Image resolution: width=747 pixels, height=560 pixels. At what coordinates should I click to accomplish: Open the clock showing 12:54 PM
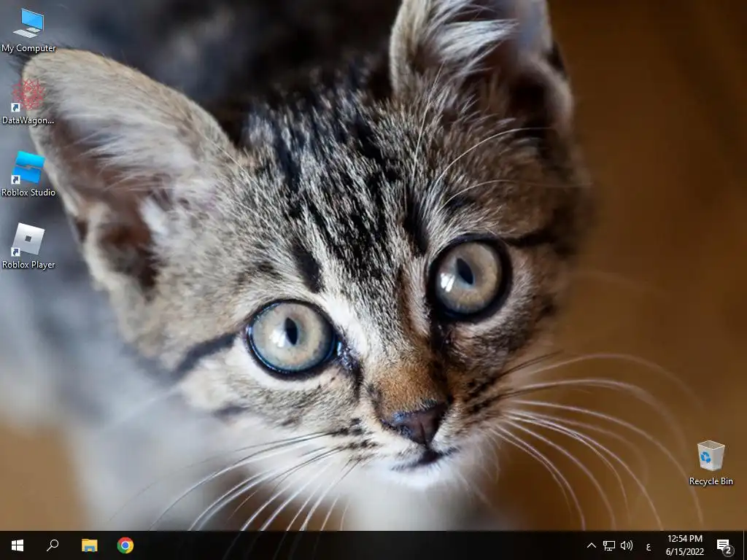coord(684,545)
